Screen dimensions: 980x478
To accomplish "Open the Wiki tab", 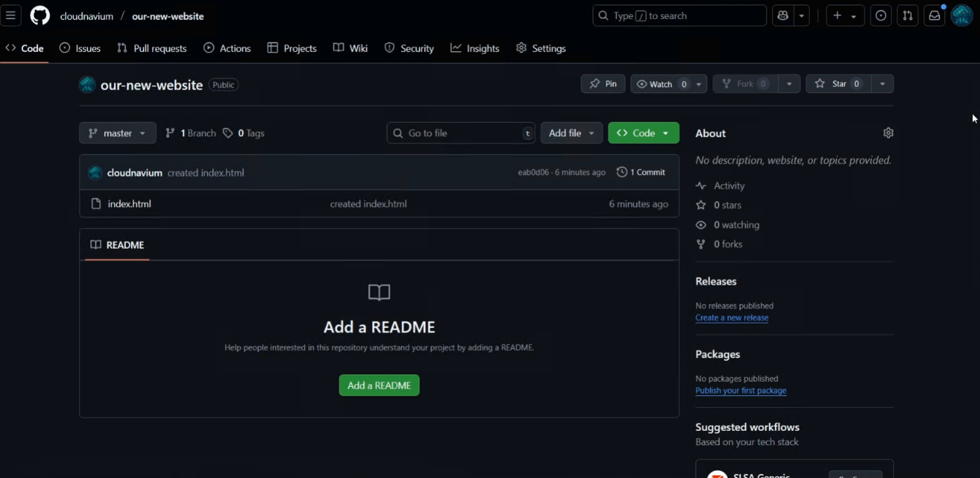I will (350, 48).
